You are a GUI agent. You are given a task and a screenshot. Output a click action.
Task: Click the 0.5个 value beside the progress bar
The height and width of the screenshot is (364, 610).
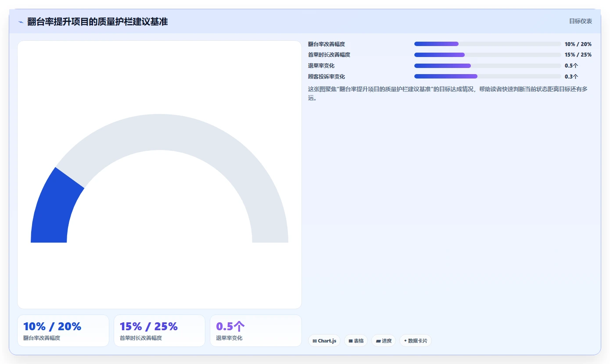click(x=571, y=66)
